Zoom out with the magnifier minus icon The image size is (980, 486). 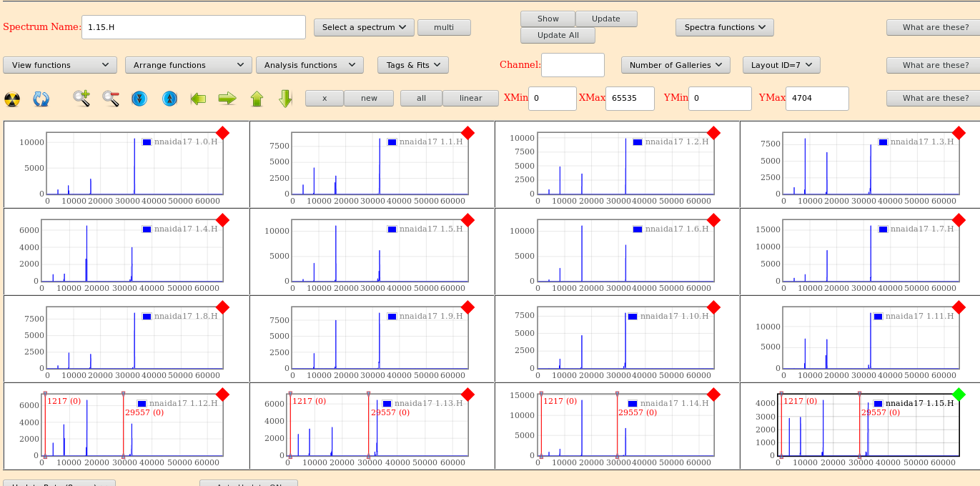point(111,99)
